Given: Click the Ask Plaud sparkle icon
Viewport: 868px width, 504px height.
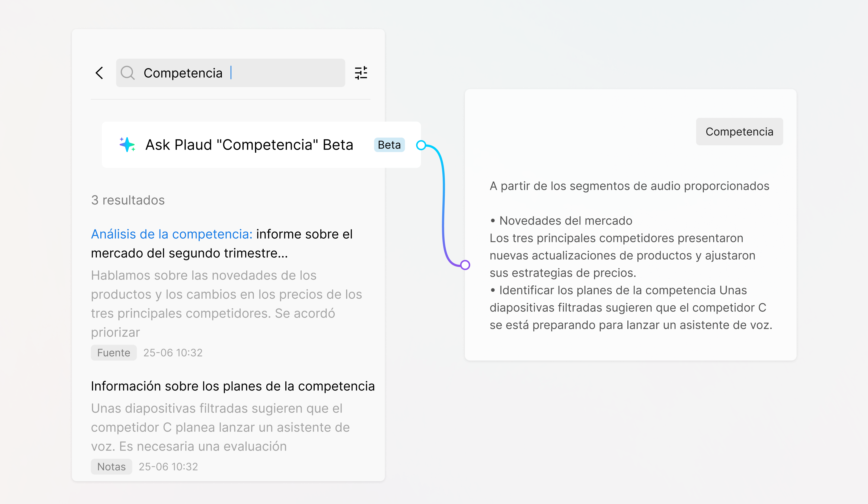Looking at the screenshot, I should [x=127, y=145].
